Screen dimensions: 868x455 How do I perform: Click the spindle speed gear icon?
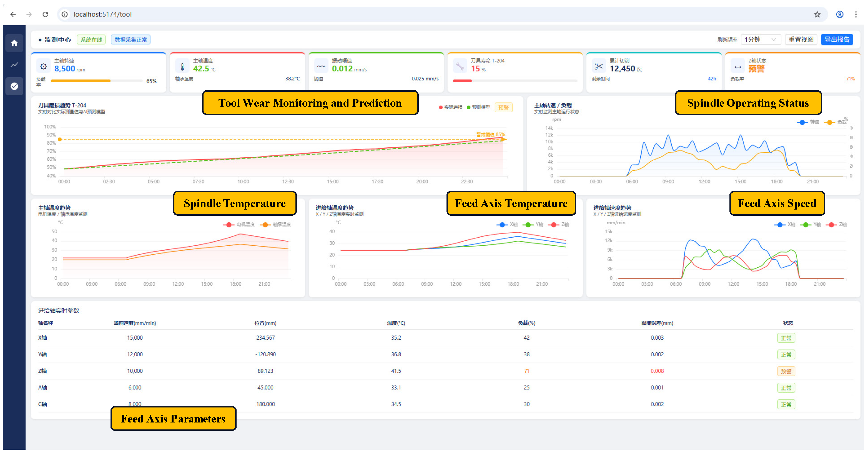44,66
